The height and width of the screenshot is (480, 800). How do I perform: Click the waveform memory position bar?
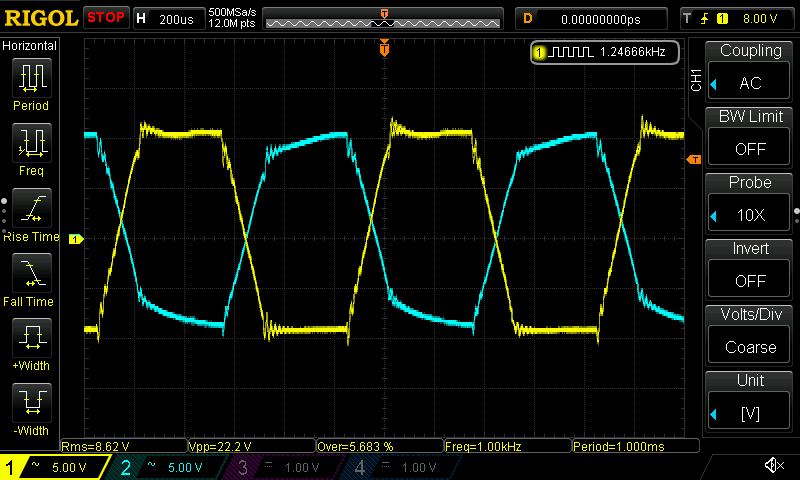[x=383, y=18]
